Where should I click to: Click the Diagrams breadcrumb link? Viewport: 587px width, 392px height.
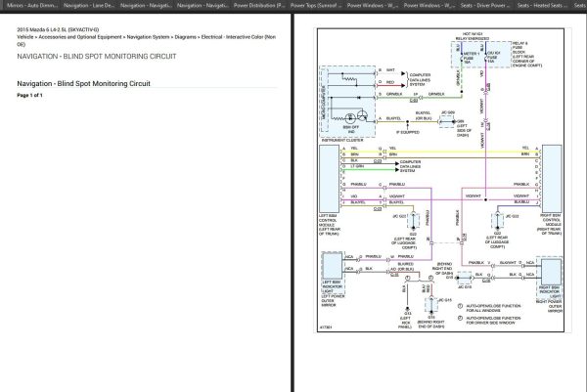[185, 37]
